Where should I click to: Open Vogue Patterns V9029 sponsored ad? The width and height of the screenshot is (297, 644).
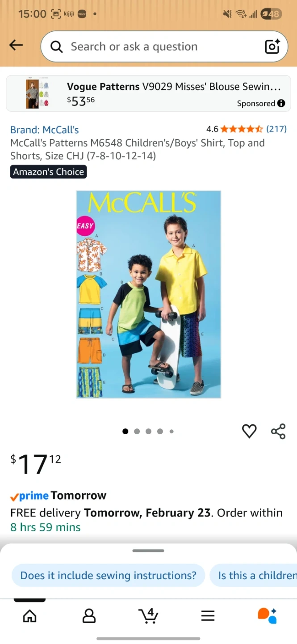tap(148, 93)
